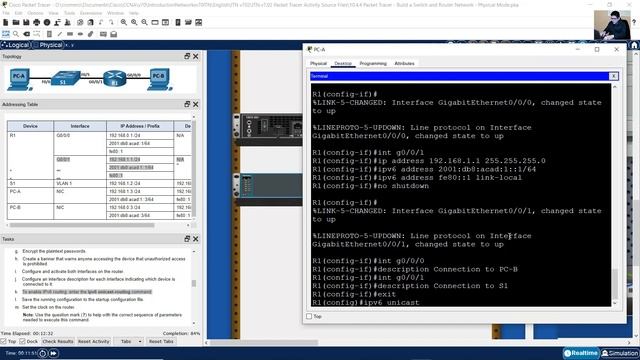Open the Options menu
The image size is (640, 360).
35,13
